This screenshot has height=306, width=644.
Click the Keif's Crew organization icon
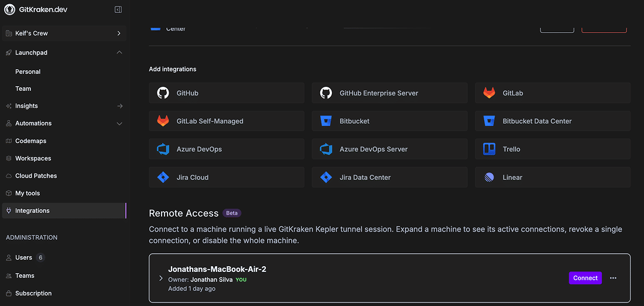[9, 33]
